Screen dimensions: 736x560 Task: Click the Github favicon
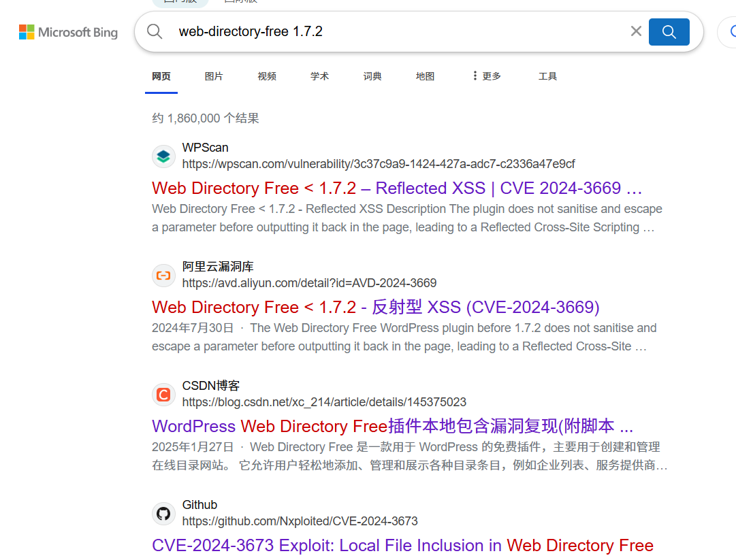click(163, 513)
